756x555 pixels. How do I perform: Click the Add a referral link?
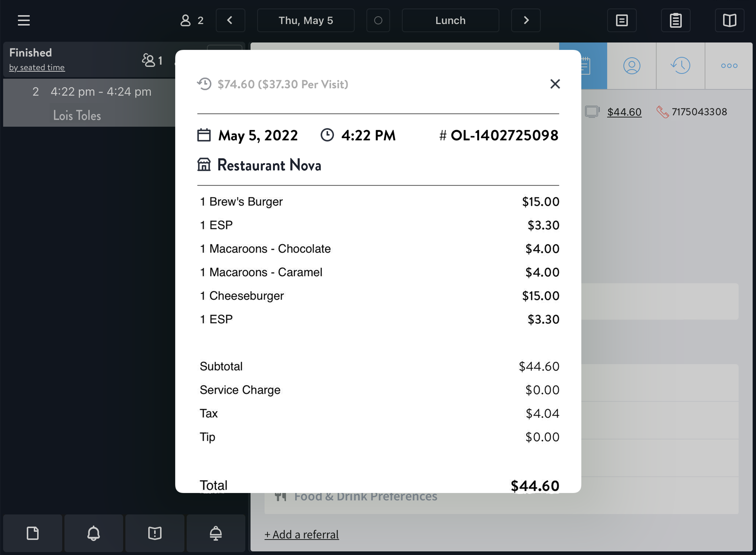(302, 534)
